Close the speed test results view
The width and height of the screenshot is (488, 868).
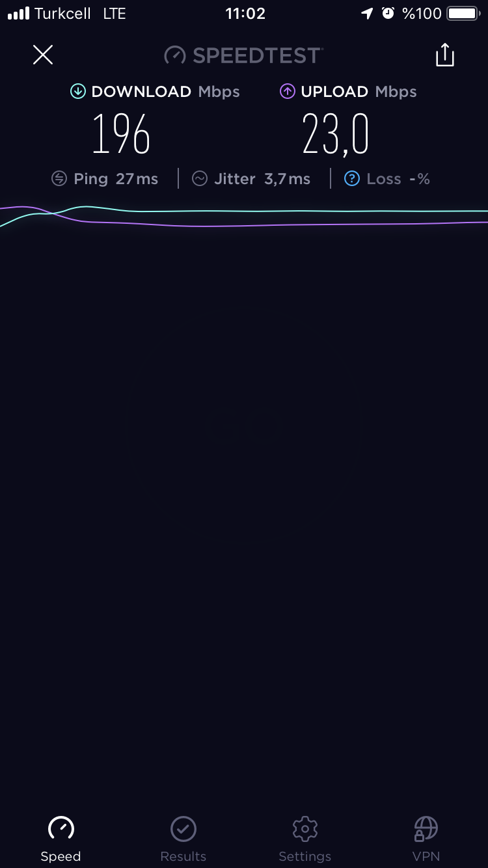pos(43,55)
